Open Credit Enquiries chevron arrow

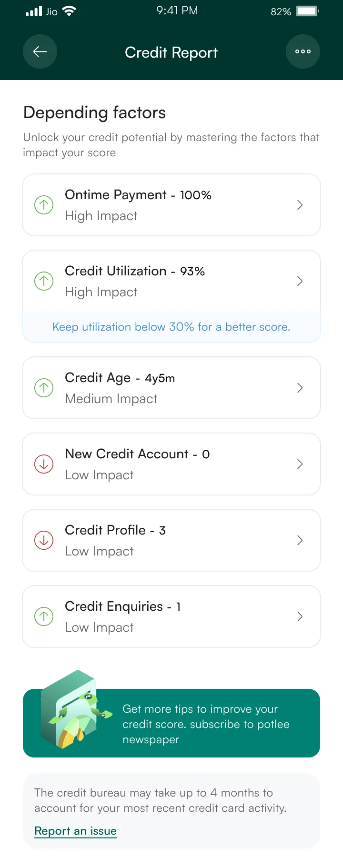(x=300, y=616)
